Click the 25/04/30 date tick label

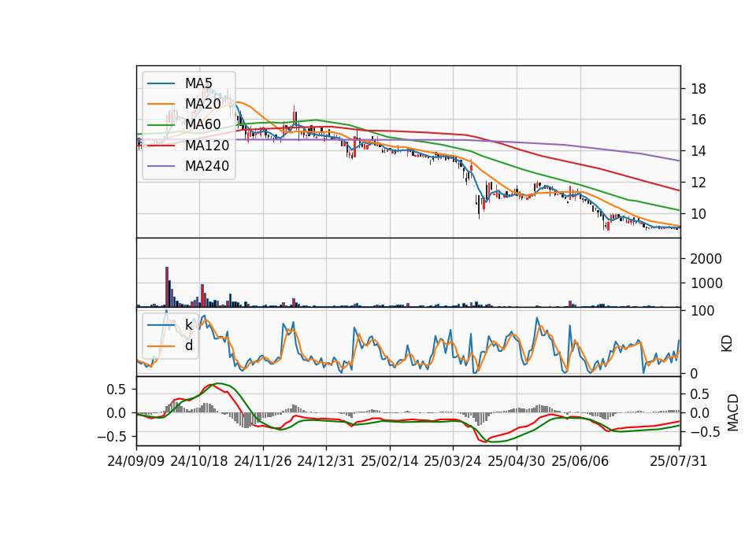tap(517, 461)
